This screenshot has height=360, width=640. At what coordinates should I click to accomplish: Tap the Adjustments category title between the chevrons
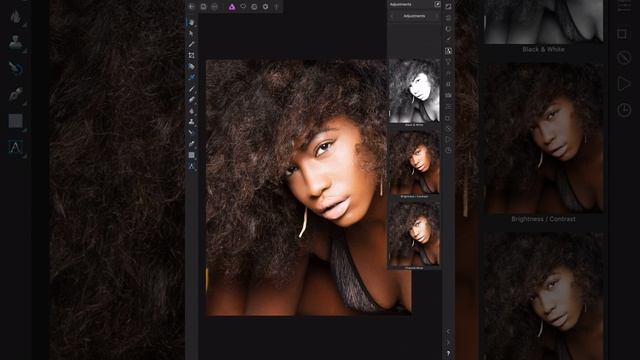(414, 16)
